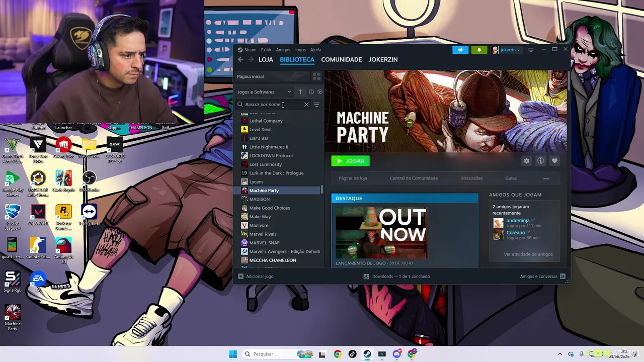Open Central da Comunidade link
644x362 pixels.
pos(414,178)
